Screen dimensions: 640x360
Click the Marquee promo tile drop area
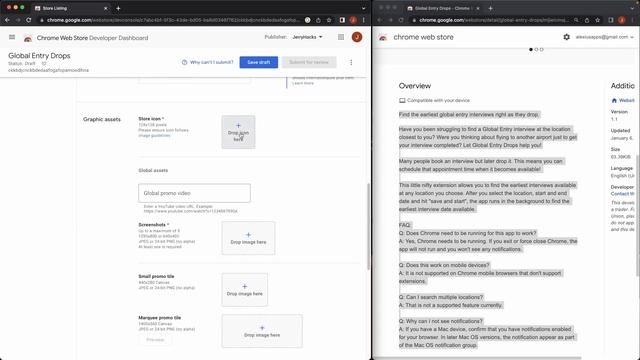(262, 331)
